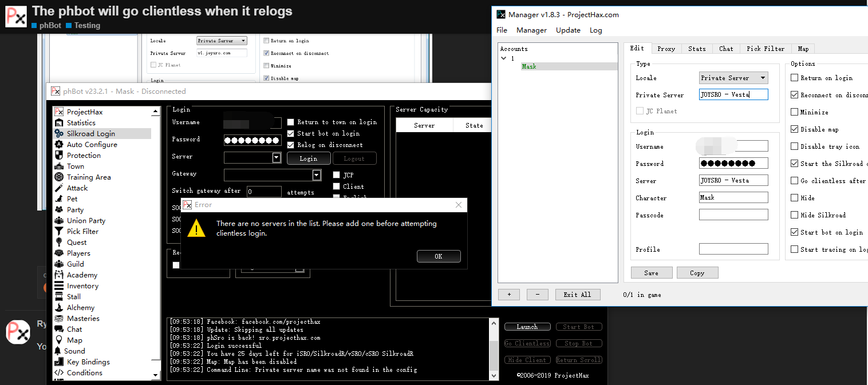868x385 pixels.
Task: Open the Alchemy flask icon
Action: 59,308
